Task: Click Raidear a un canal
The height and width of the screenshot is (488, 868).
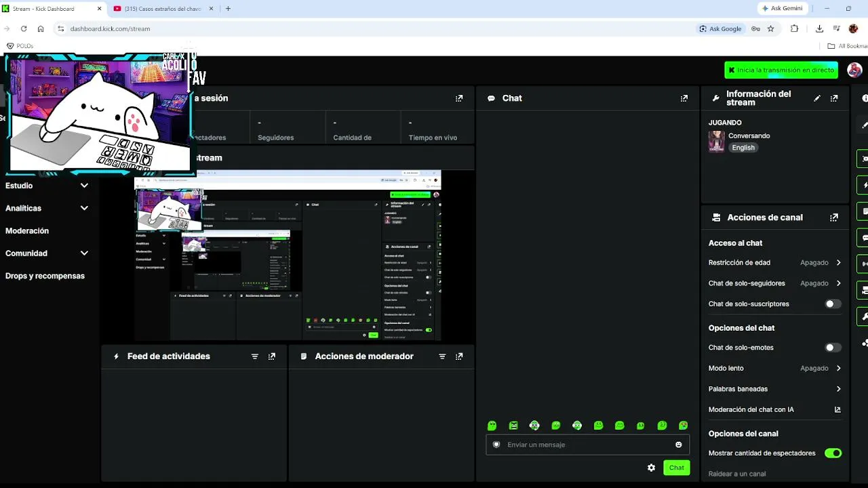Action: coord(737,474)
